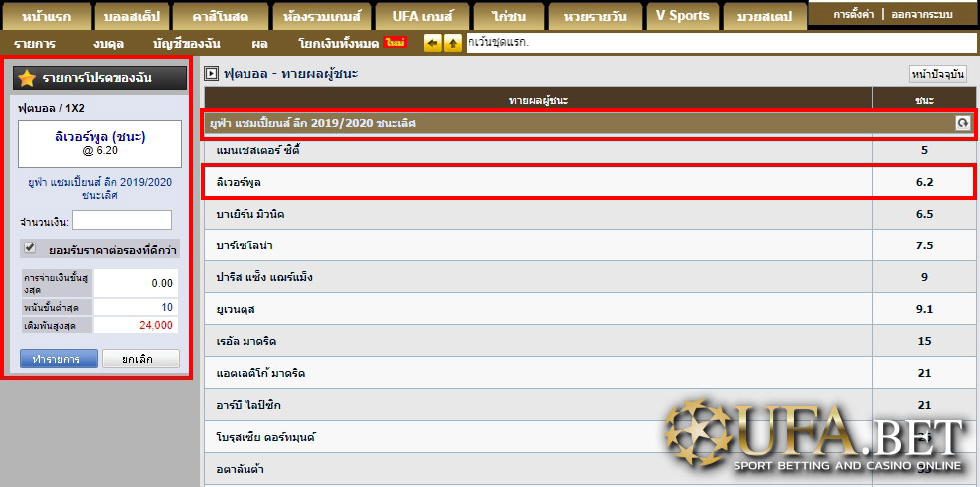Screen dimensions: 980x487
Task: Select odds 21 for แอตเลติโก้ มาดริด
Action: click(x=924, y=373)
